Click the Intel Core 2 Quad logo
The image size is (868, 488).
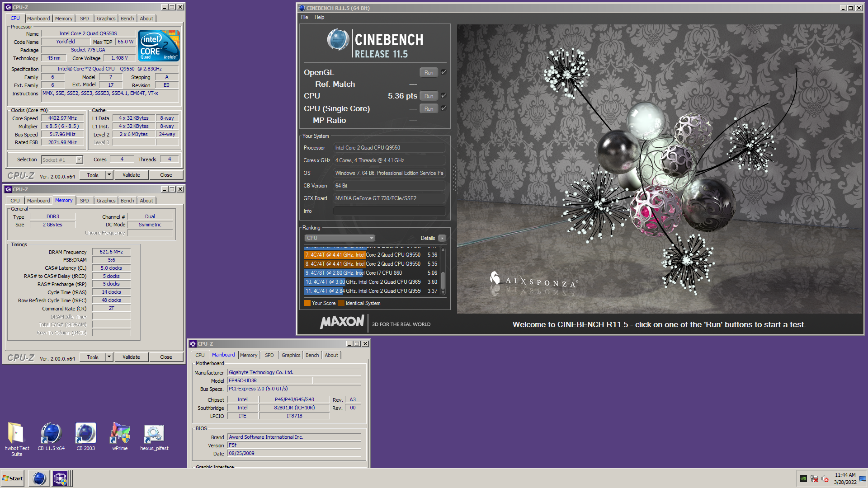point(159,45)
